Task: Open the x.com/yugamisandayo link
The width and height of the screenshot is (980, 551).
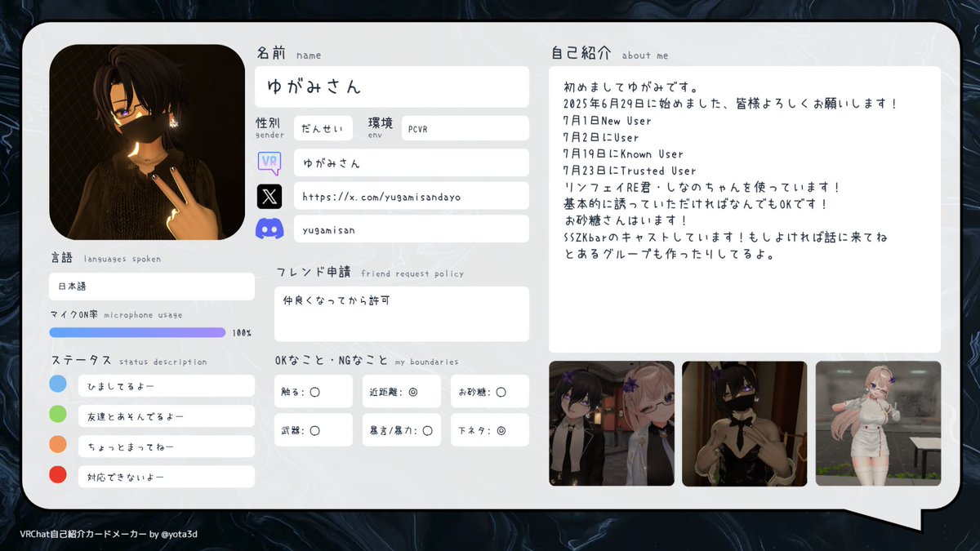Action: tap(412, 196)
